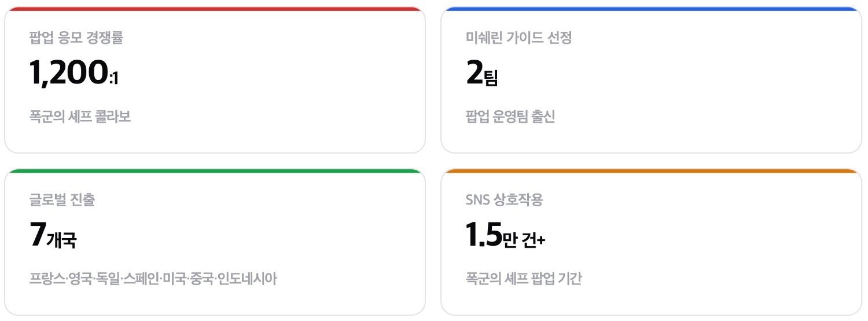
Task: Click the 폭군의 셰프 콜라보 caption
Action: (80, 117)
